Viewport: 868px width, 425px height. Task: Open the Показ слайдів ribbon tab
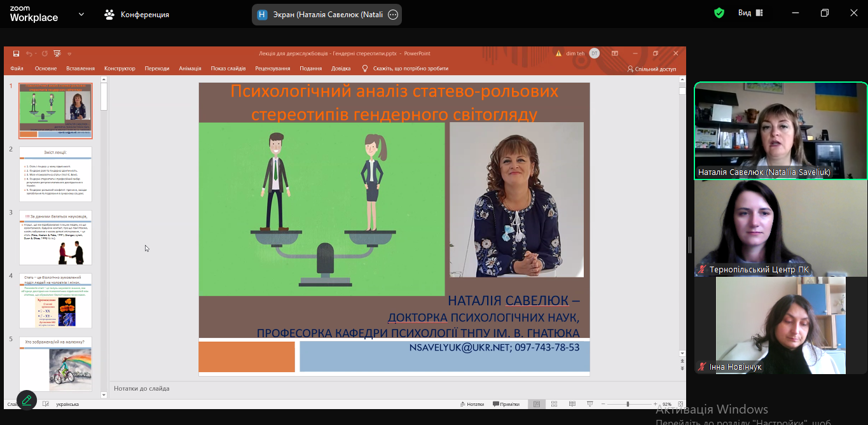pos(228,69)
